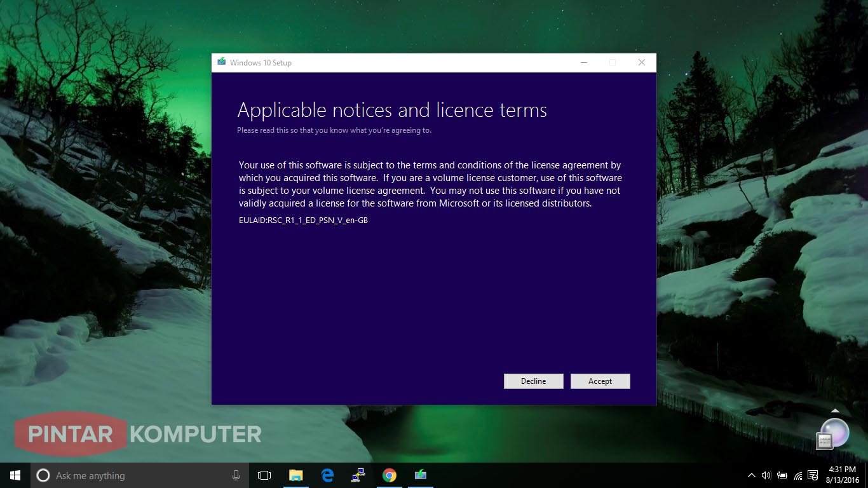Click the Cortana microphone icon
The width and height of the screenshot is (868, 488).
click(x=236, y=475)
